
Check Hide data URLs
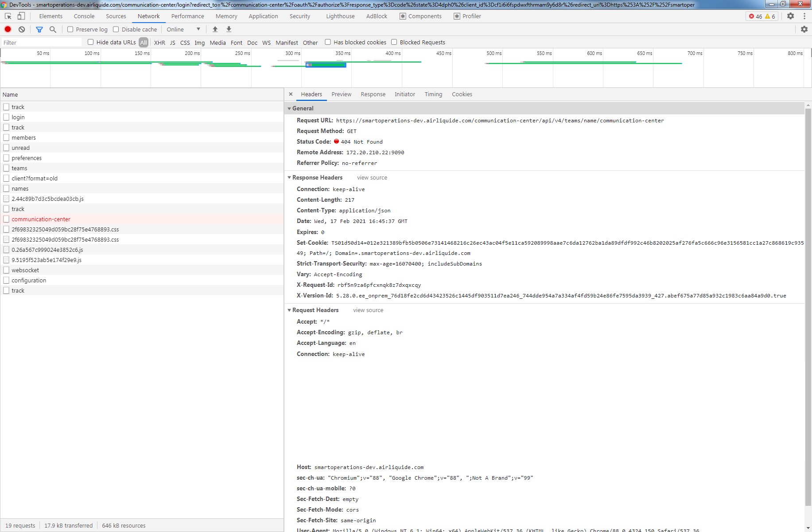pyautogui.click(x=90, y=42)
